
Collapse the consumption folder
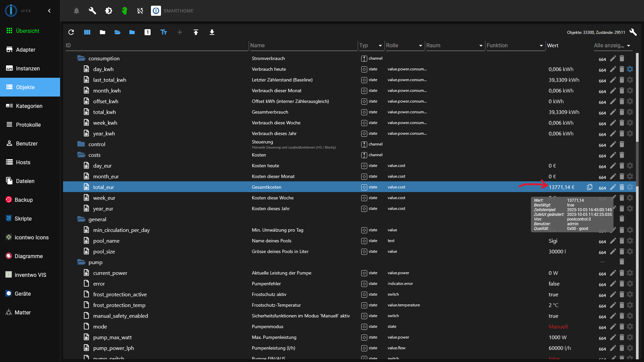81,58
